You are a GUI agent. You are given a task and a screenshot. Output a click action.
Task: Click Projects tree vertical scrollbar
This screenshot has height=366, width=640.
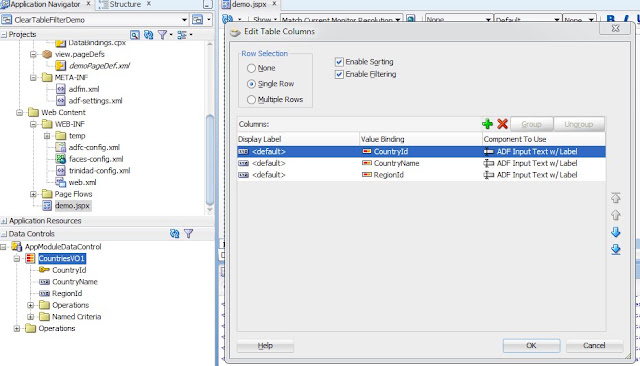click(x=210, y=160)
